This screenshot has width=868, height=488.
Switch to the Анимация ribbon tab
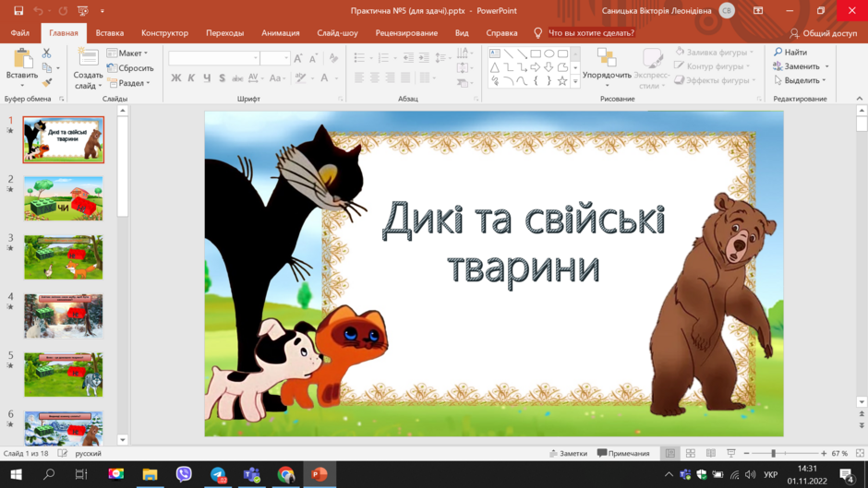point(281,32)
